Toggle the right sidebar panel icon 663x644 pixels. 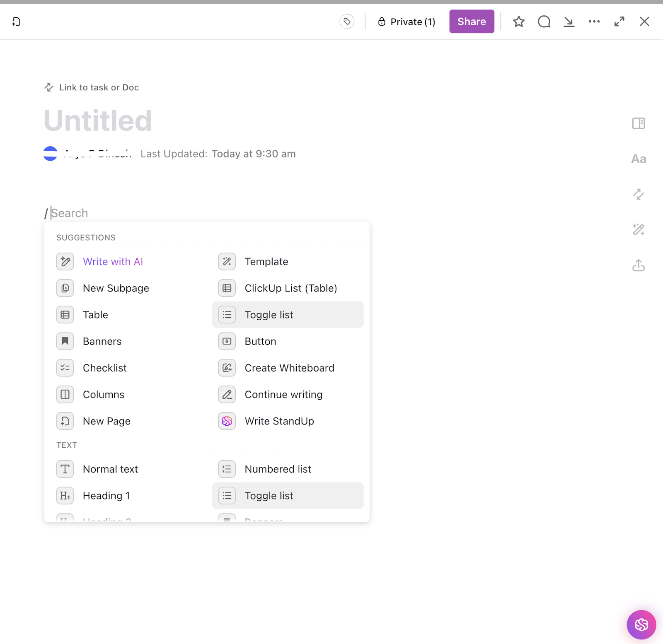(x=639, y=123)
